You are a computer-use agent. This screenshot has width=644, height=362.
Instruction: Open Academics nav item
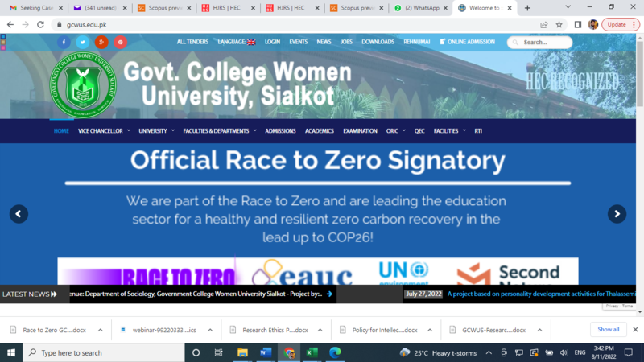pyautogui.click(x=319, y=131)
